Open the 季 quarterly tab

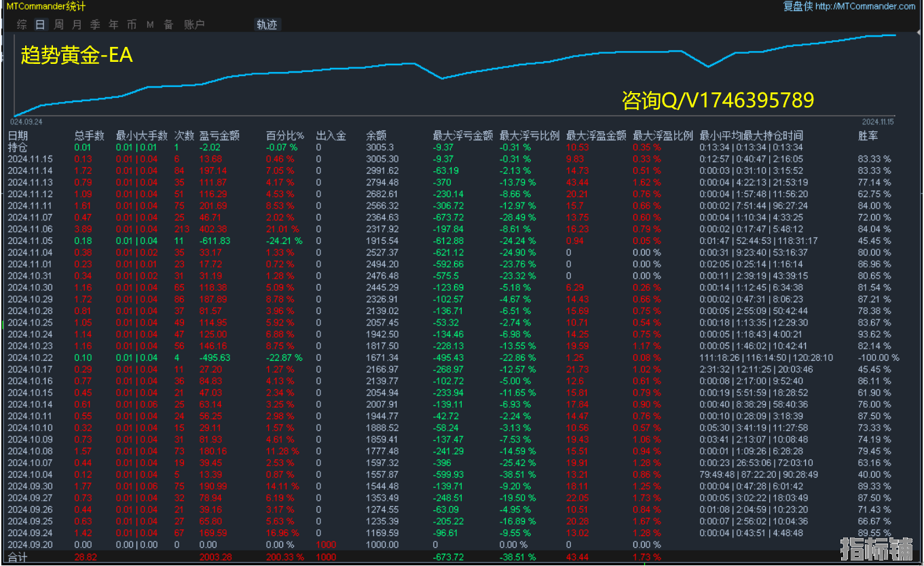pyautogui.click(x=95, y=24)
